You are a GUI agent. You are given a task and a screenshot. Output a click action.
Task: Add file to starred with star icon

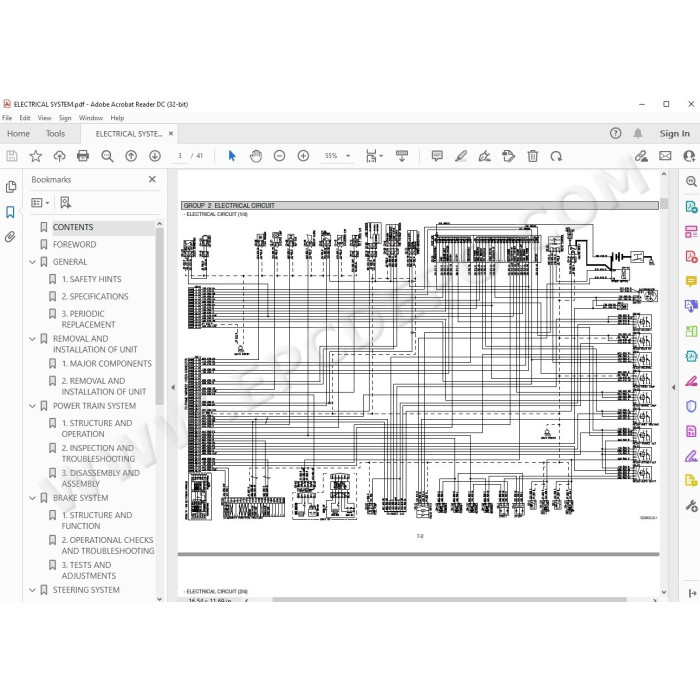(35, 156)
